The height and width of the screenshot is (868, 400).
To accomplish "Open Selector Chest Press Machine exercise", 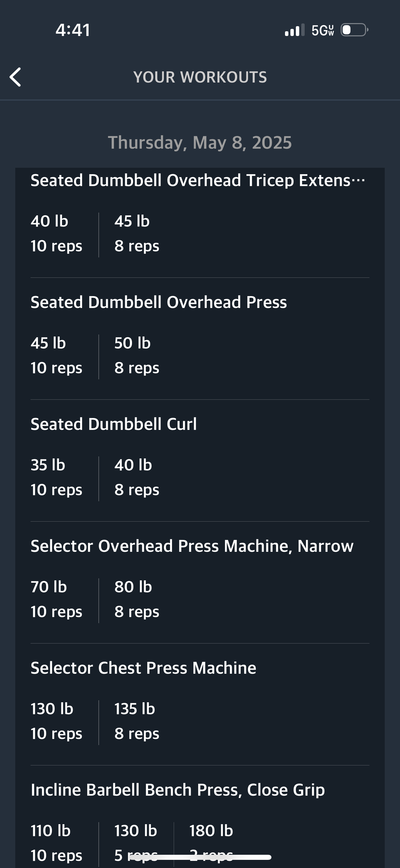I will (144, 668).
